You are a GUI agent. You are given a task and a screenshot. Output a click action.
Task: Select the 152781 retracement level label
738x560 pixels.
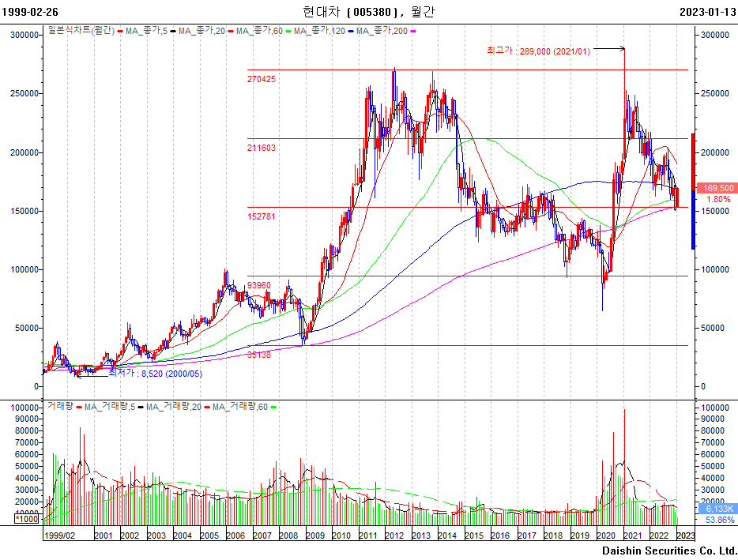pyautogui.click(x=262, y=216)
